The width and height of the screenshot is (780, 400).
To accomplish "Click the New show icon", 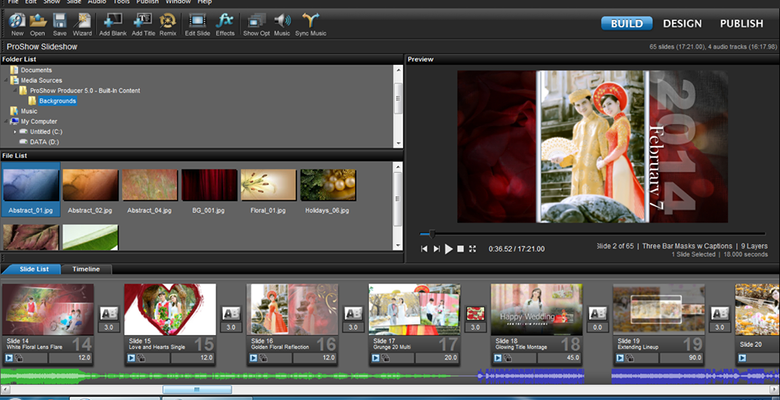I will click(16, 23).
